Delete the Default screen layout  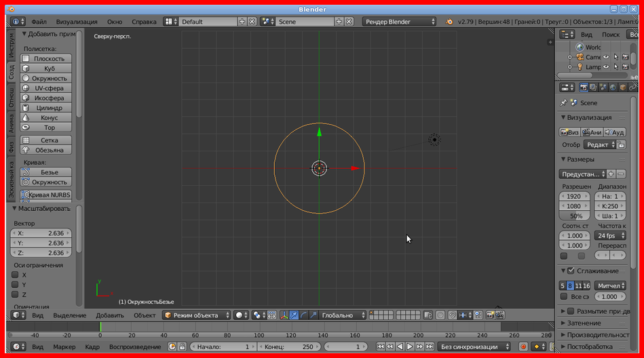[252, 22]
